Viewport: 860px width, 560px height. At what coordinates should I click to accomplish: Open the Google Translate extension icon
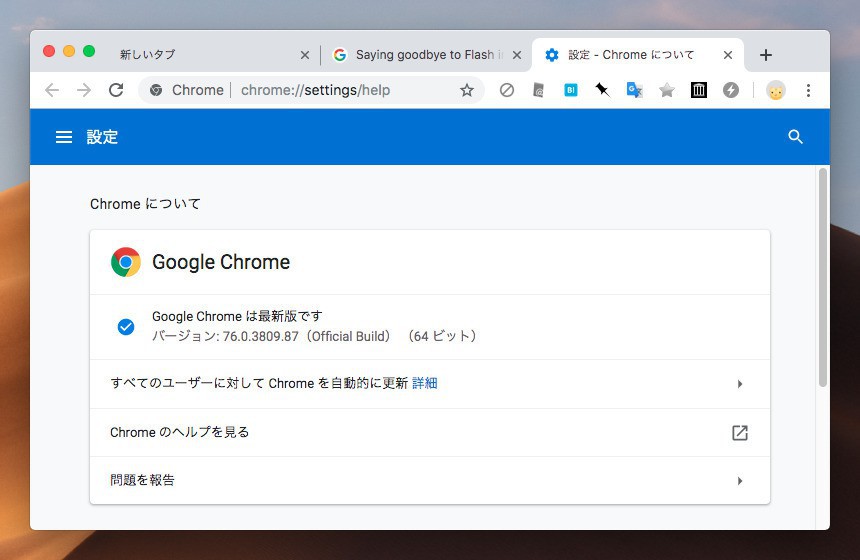(634, 90)
